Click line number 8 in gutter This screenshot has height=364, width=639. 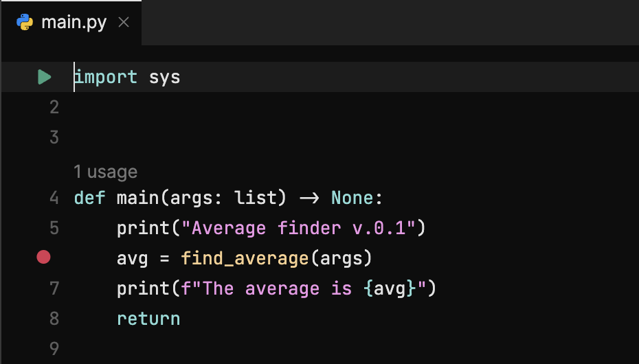54,319
